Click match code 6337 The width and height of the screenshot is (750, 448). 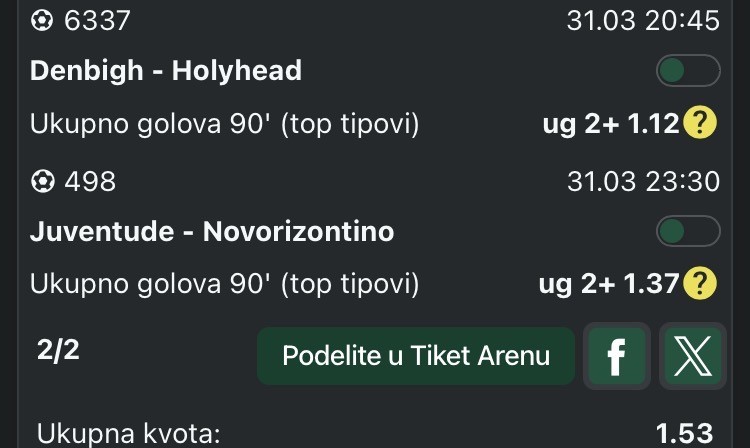(x=97, y=20)
